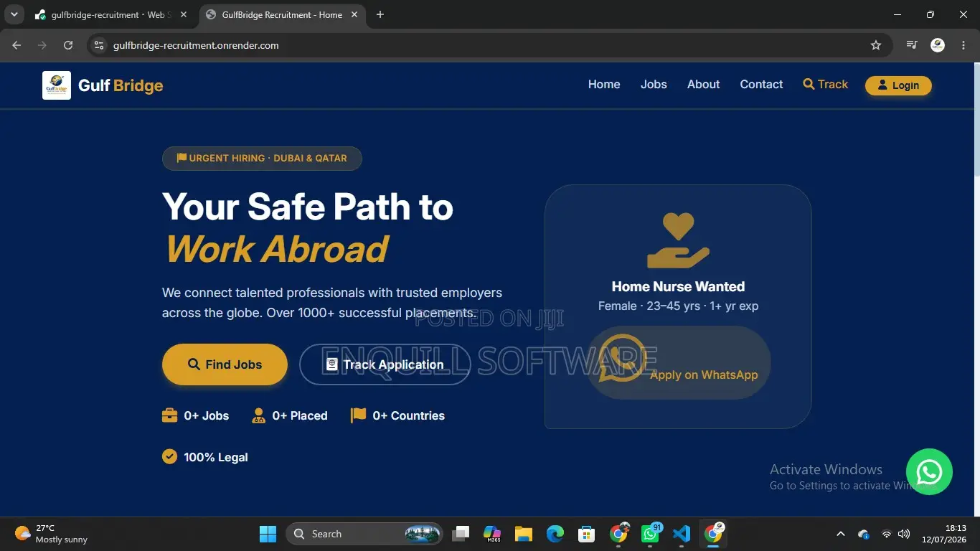
Task: Open Track in the navigation bar
Action: click(825, 85)
